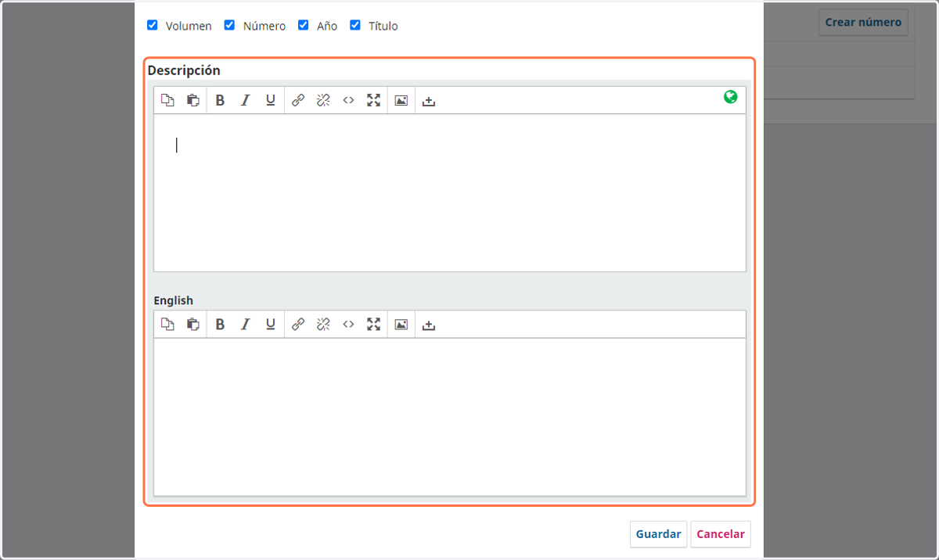939x560 pixels.
Task: Uncheck the Año checkbox
Action: pyautogui.click(x=304, y=25)
